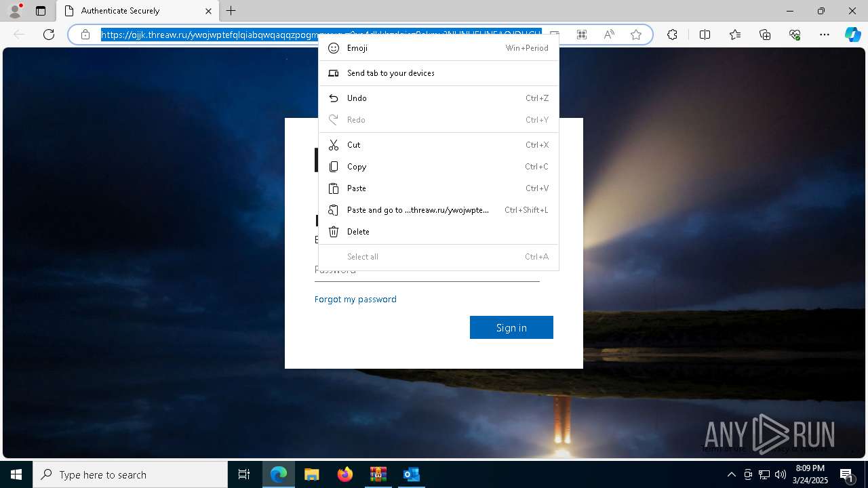Image resolution: width=868 pixels, height=488 pixels.
Task: Open File Explorer from taskbar
Action: pyautogui.click(x=311, y=474)
